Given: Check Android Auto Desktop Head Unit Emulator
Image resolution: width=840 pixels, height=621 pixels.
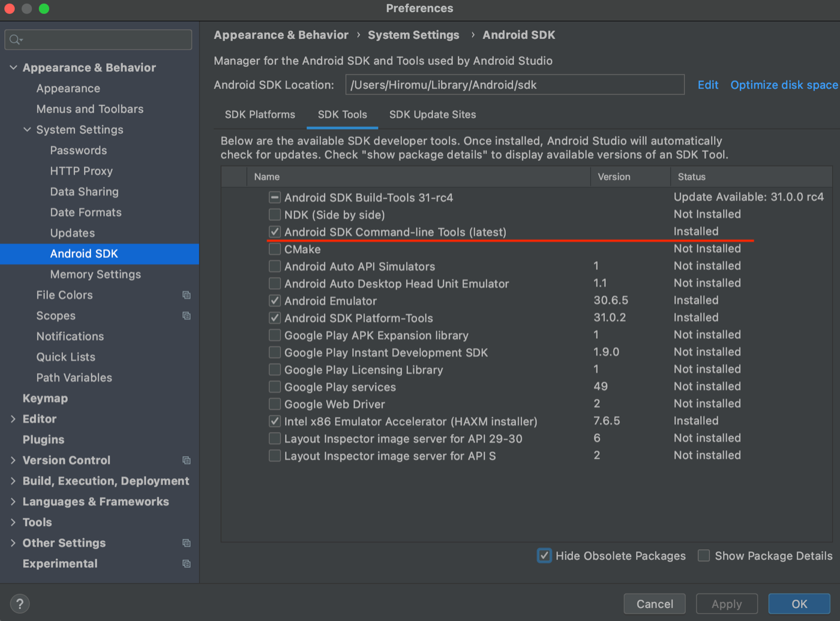Looking at the screenshot, I should (x=275, y=283).
